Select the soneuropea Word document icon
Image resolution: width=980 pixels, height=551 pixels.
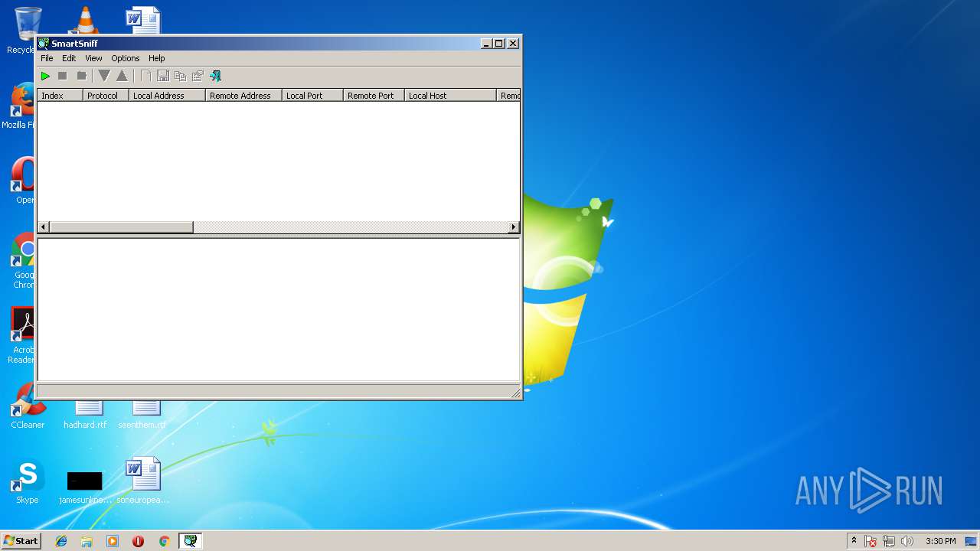pyautogui.click(x=143, y=481)
